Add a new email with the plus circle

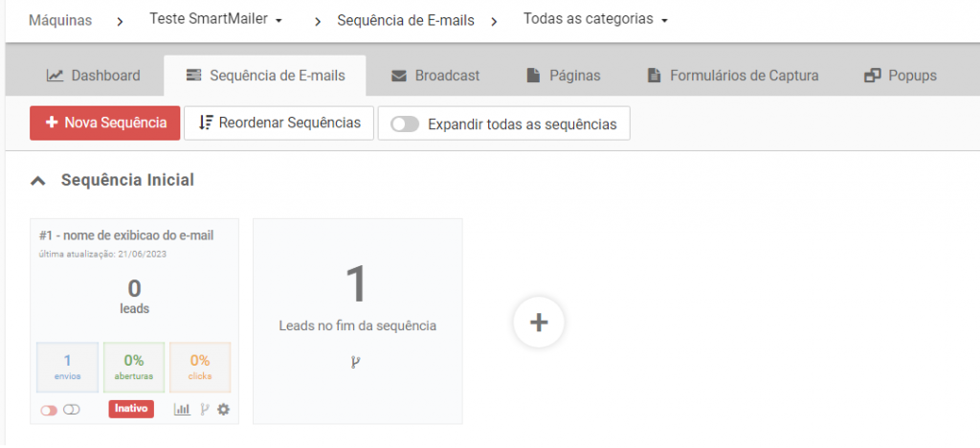click(x=539, y=323)
